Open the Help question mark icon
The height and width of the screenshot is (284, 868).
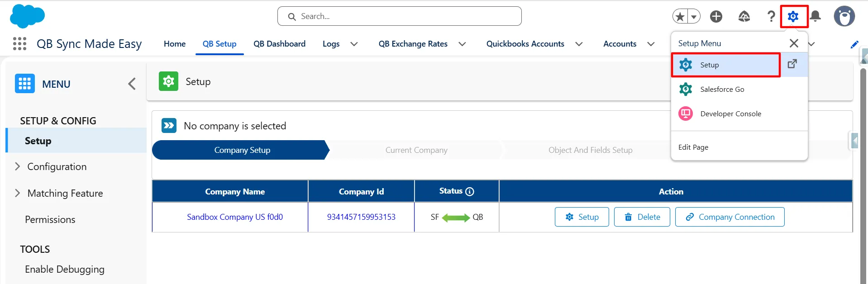click(x=771, y=17)
